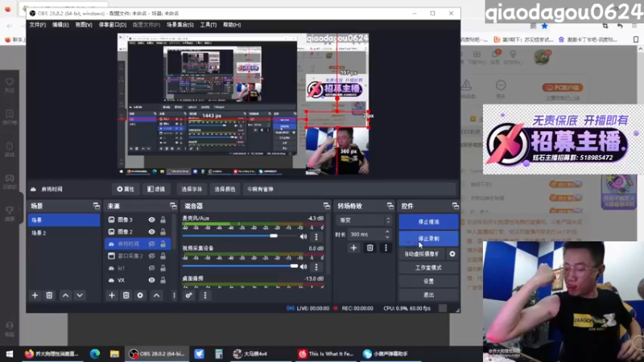Open Sources toolbar overflow three-dot menu
Image resolution: width=644 pixels, height=362 pixels.
point(174,295)
